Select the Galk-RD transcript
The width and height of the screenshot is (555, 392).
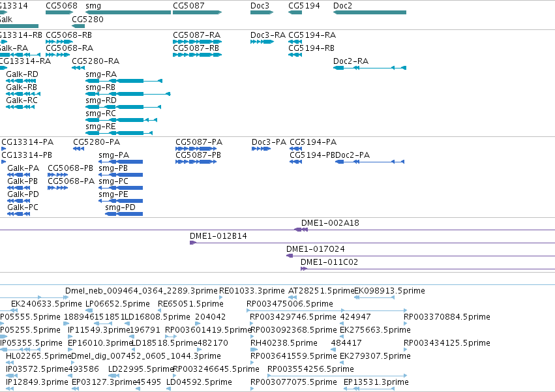point(21,81)
